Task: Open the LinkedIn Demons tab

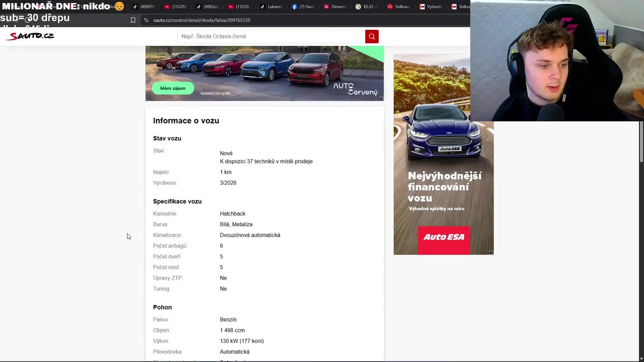Action: point(335,7)
